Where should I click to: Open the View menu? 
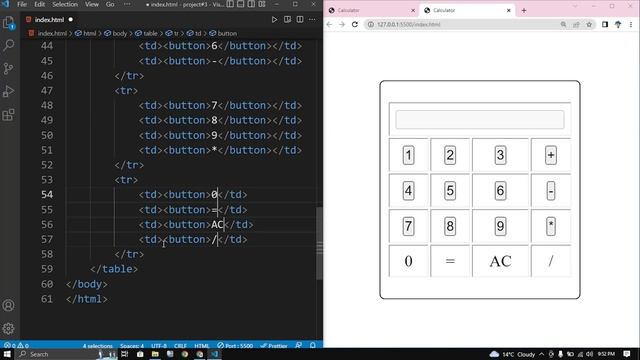pyautogui.click(x=92, y=4)
